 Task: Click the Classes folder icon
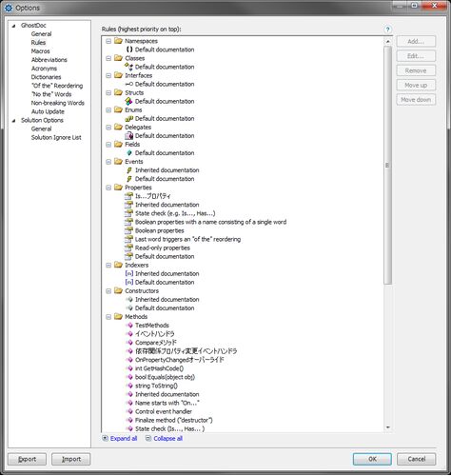coord(118,58)
